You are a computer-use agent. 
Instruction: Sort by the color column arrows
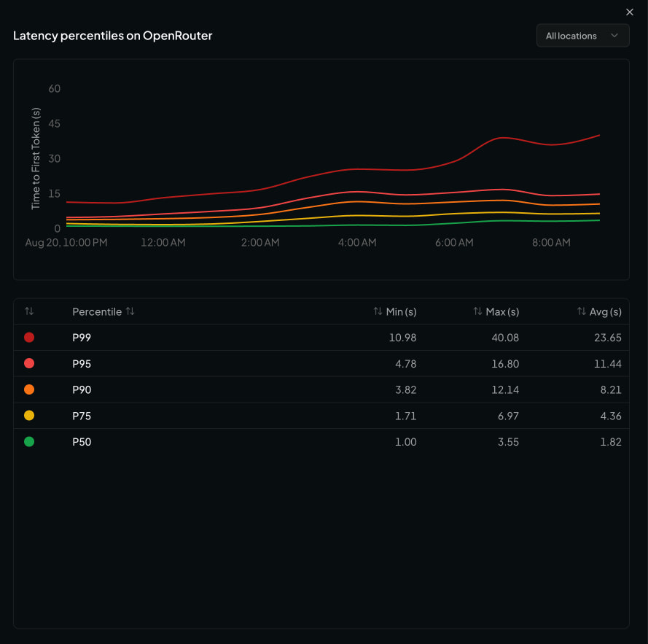click(29, 311)
